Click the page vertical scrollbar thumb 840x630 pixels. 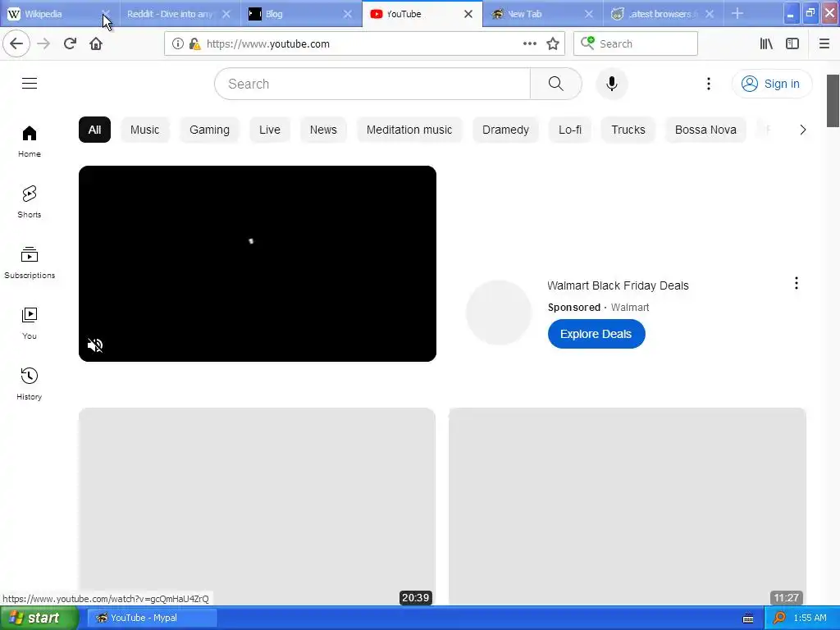833,101
